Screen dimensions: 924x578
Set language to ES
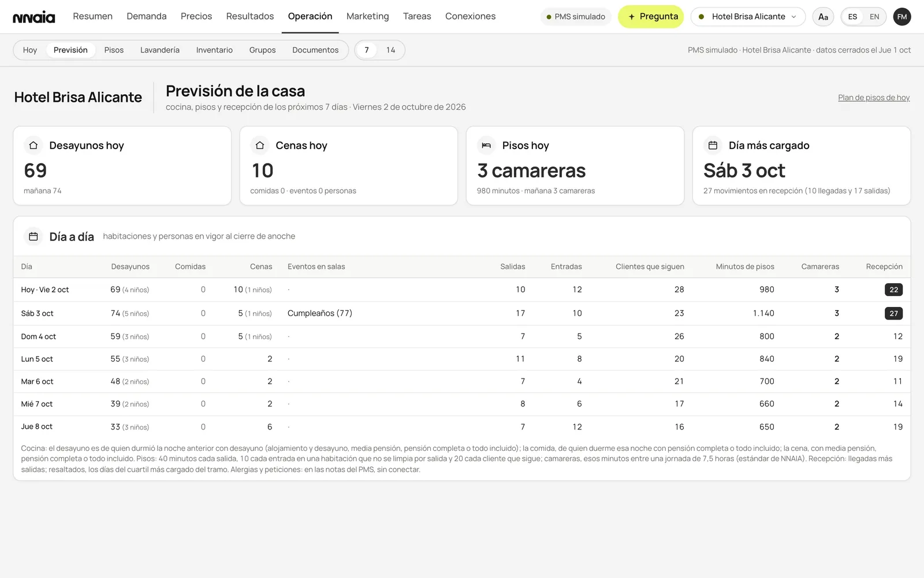[852, 17]
